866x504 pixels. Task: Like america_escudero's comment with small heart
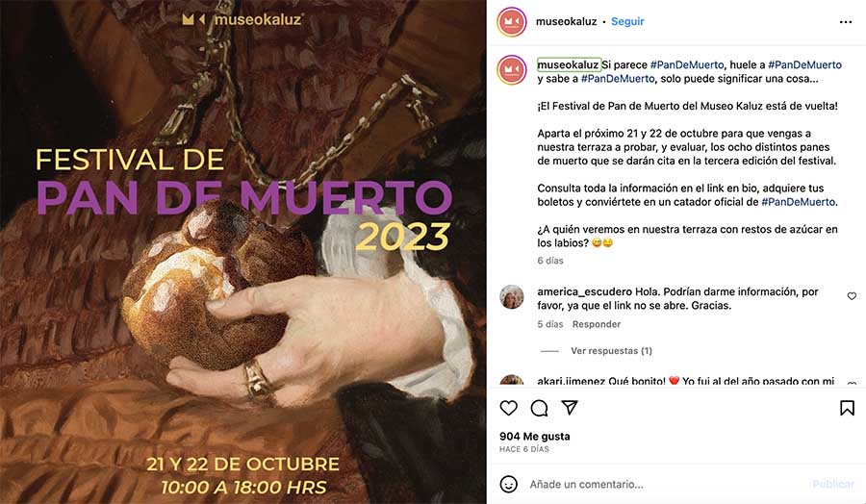(x=852, y=296)
